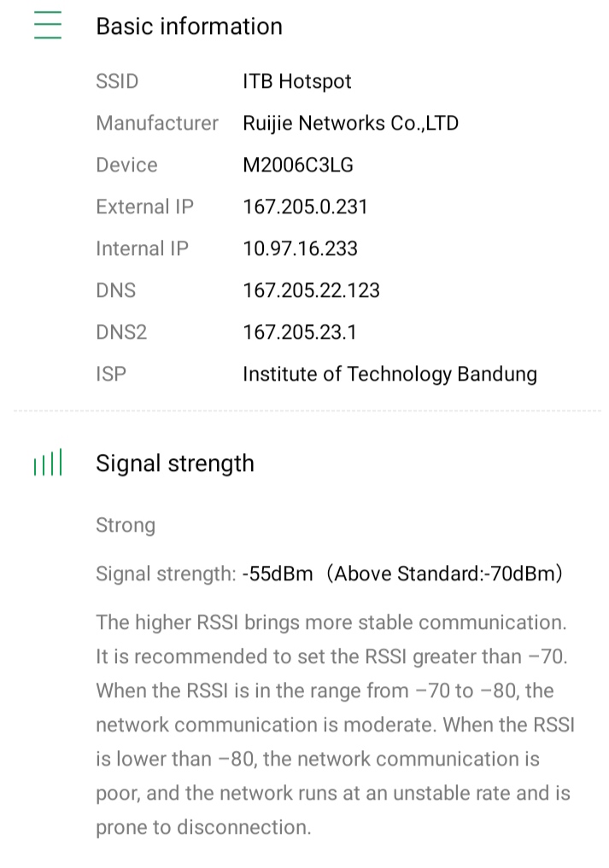Tap the Strong signal status text
This screenshot has height=868, width=609.
click(126, 525)
